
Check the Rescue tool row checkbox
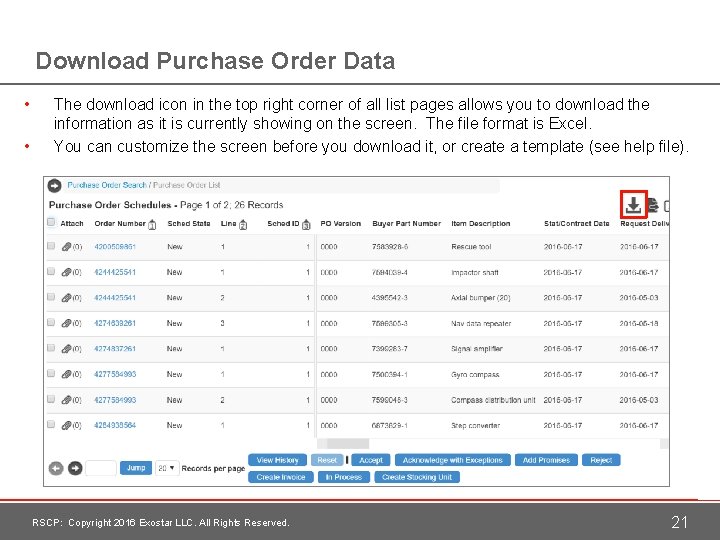(x=51, y=246)
